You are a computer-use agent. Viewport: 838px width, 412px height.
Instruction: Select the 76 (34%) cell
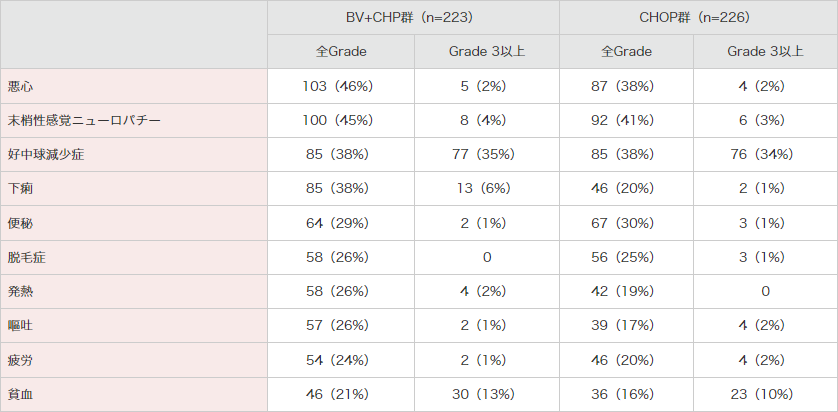click(x=765, y=155)
